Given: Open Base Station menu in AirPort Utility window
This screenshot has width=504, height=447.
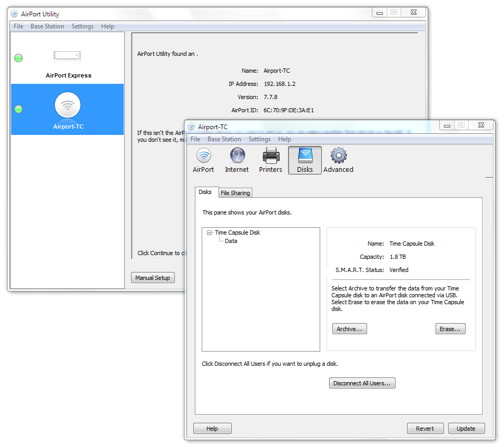Looking at the screenshot, I should coord(47,26).
